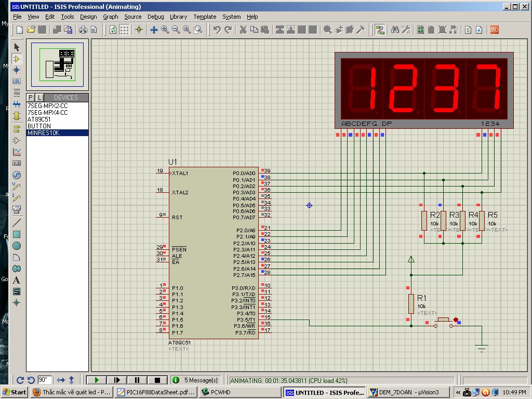Select the 2D Text tool
Screen dimensions: 532x399
click(x=17, y=280)
